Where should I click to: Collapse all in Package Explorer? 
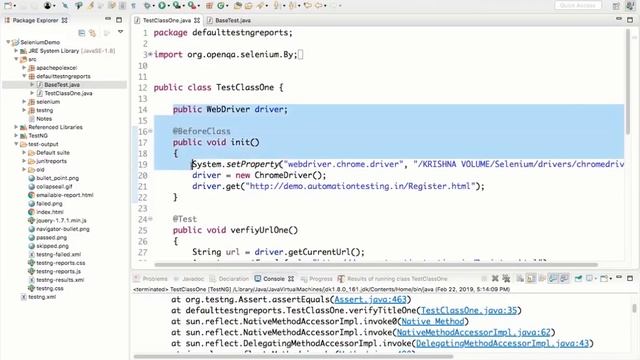pyautogui.click(x=82, y=33)
